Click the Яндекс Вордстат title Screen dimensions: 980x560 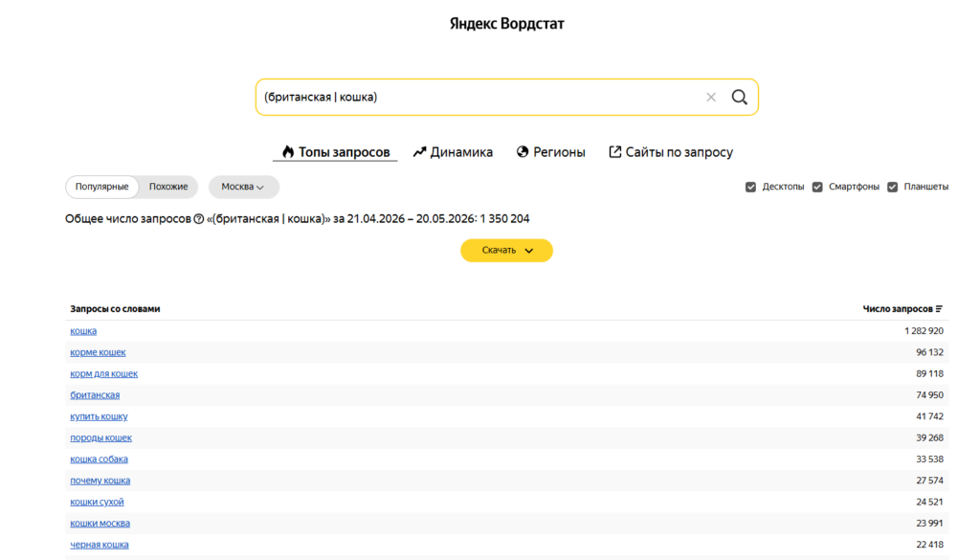tap(507, 24)
